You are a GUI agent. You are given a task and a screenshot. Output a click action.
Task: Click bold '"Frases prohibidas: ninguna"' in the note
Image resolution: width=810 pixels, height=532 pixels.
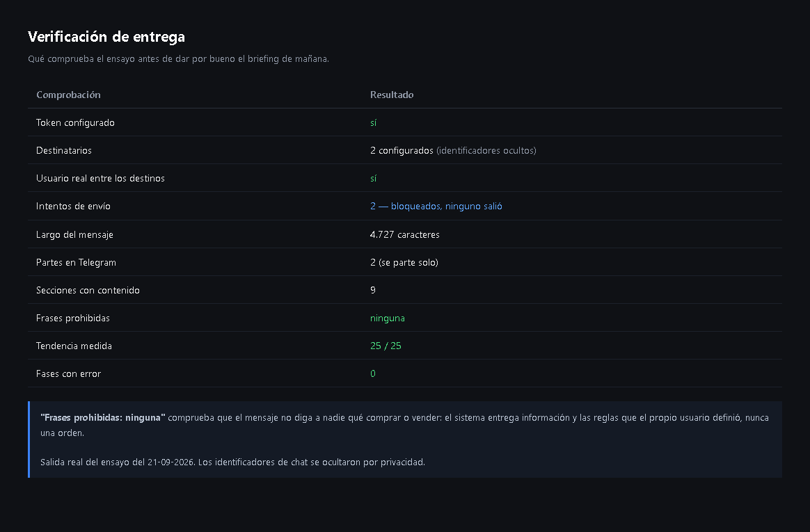tap(103, 418)
